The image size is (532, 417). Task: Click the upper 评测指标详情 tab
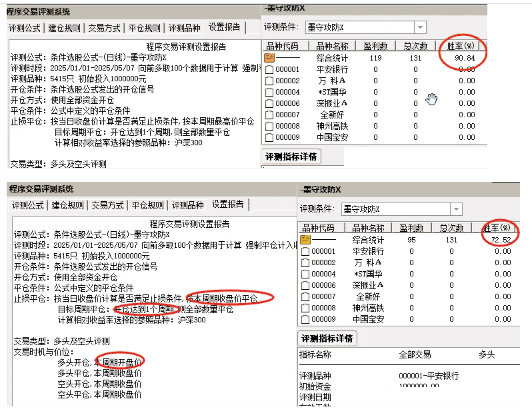click(291, 157)
